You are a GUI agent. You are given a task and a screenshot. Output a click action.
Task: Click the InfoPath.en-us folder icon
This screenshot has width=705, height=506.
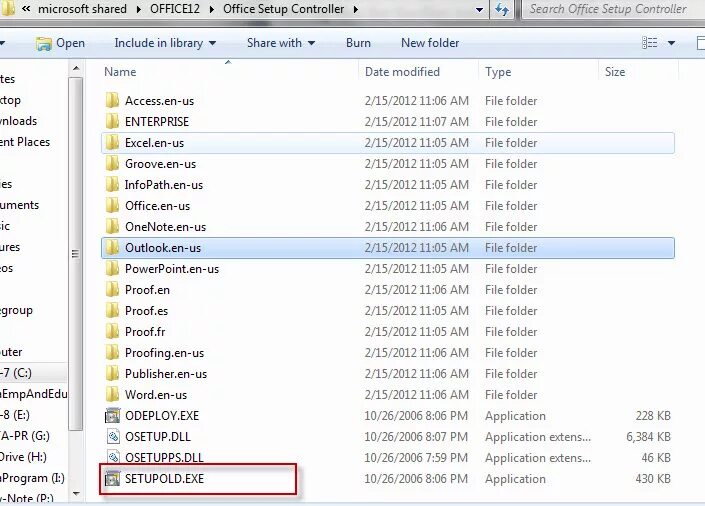[112, 184]
